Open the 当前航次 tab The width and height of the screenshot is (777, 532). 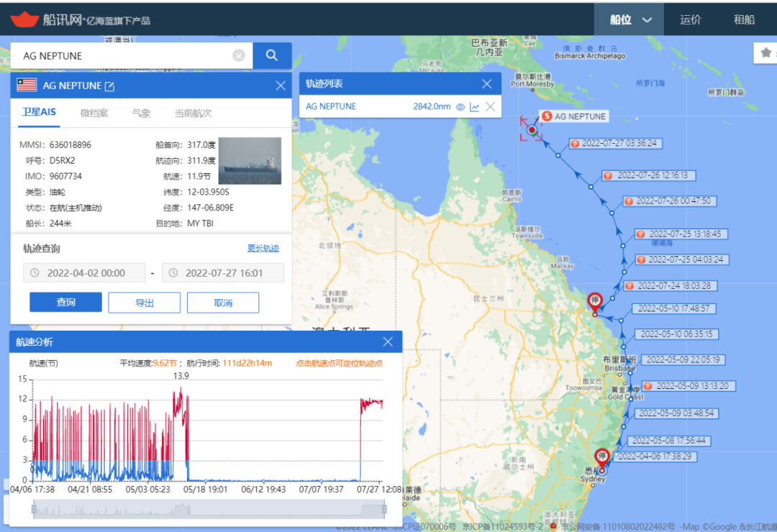tap(193, 113)
